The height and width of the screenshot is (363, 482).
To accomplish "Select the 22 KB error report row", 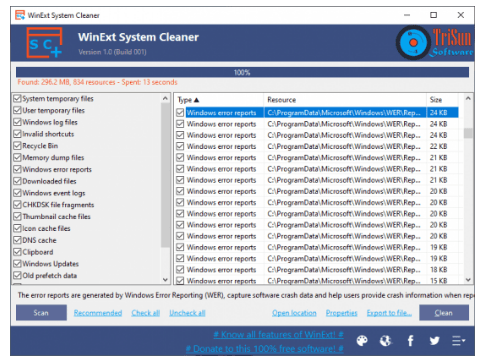I will tap(317, 146).
